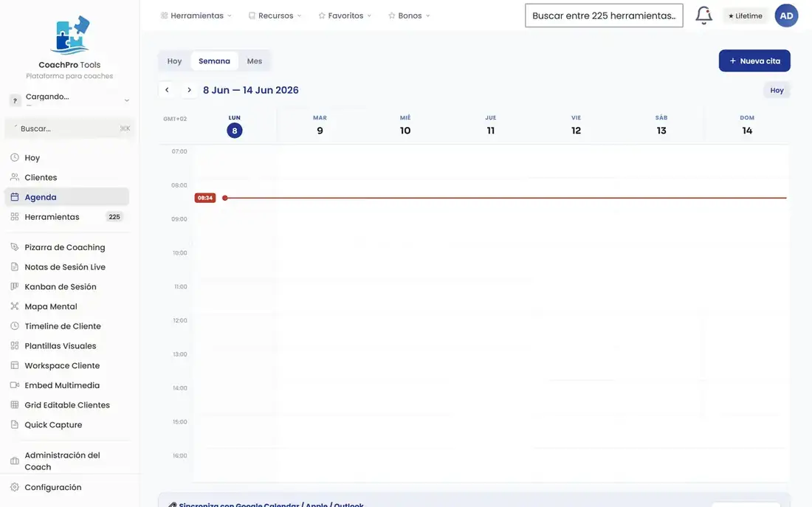Click the Workspace Cliente layout icon
The height and width of the screenshot is (507, 812).
15,365
